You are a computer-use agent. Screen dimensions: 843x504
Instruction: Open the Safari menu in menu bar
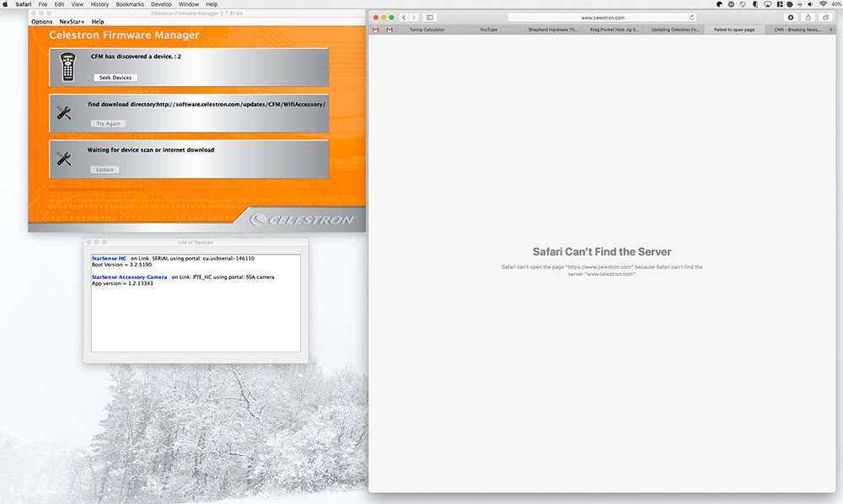point(23,3)
